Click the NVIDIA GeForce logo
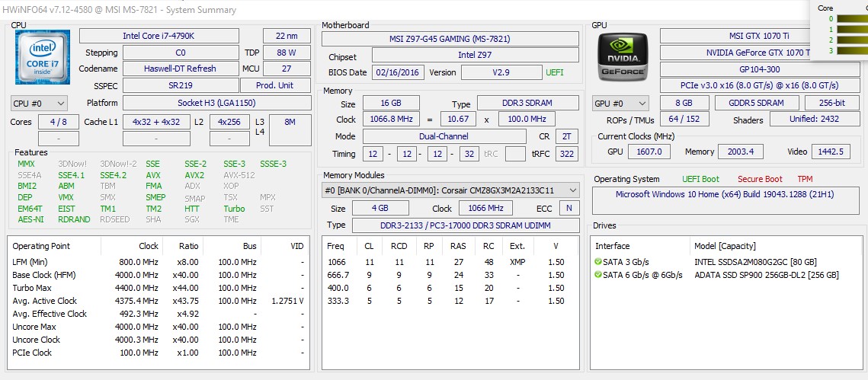Viewport: 868px width, 380px height. 623,57
